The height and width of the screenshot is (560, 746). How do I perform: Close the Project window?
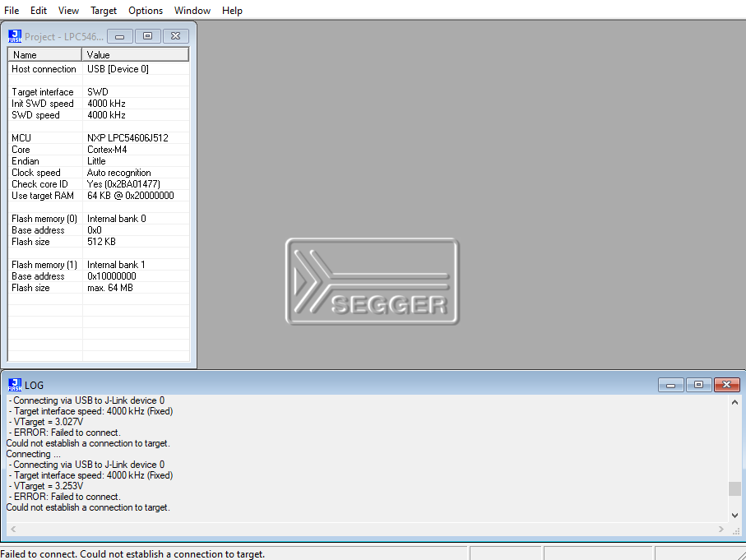[175, 36]
